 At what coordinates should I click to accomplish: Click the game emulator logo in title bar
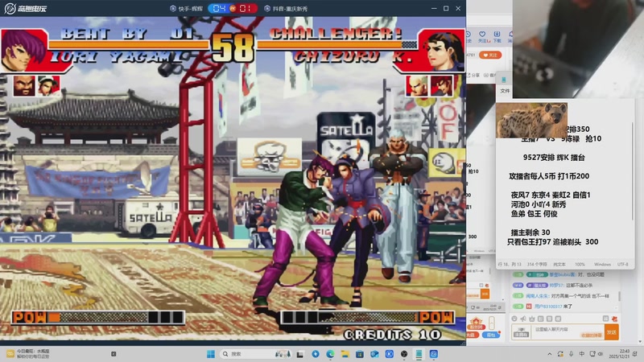click(26, 8)
